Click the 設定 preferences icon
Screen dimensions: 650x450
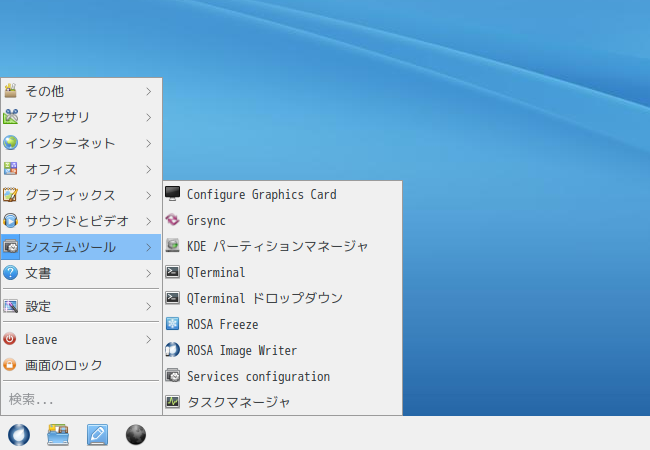(x=10, y=306)
